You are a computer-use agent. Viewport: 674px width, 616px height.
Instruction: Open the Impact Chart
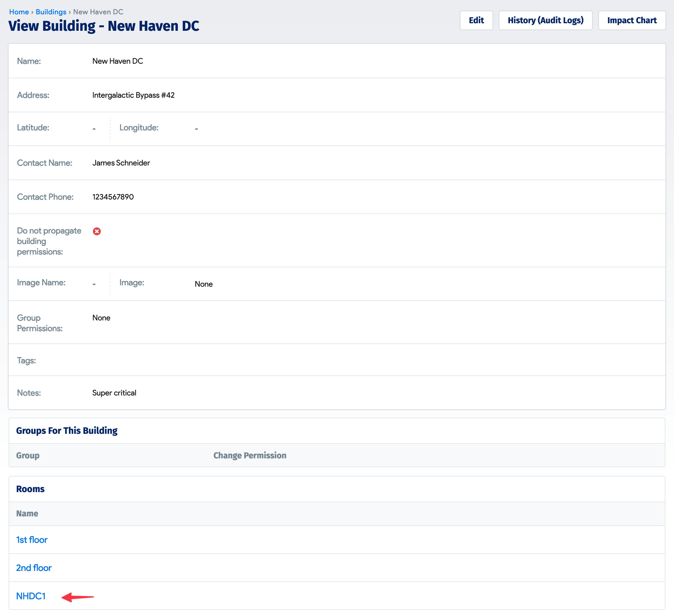click(x=632, y=20)
